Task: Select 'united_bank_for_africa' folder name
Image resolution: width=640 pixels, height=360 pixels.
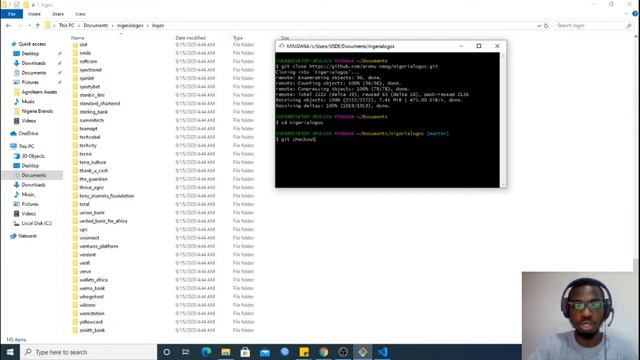Action: 103,221
